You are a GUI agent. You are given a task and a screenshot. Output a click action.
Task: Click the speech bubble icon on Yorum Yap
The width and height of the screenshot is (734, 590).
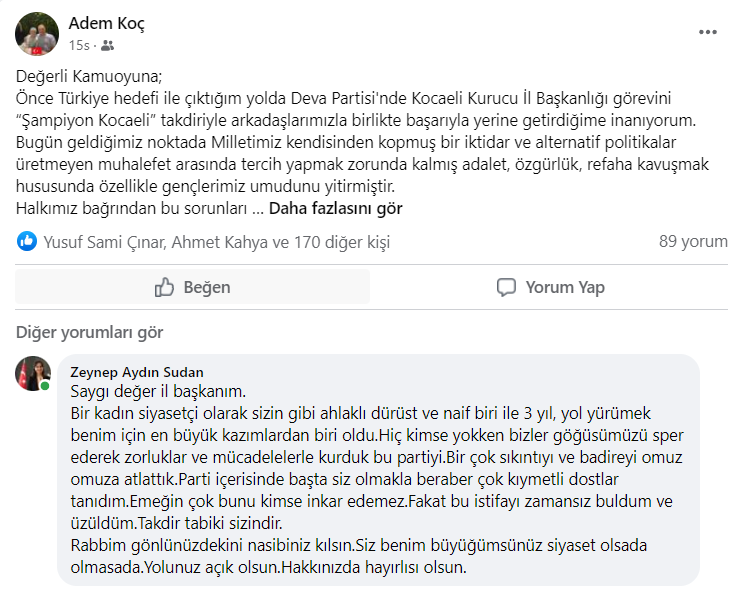(506, 287)
